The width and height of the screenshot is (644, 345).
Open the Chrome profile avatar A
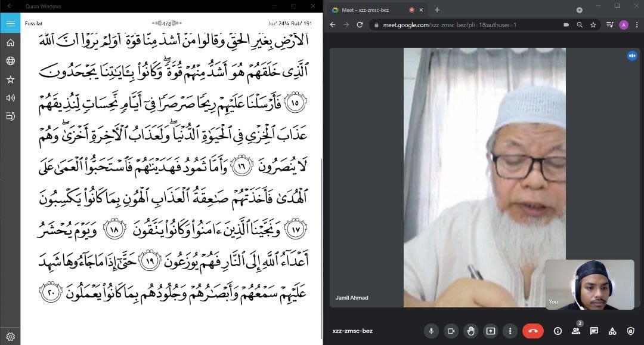click(x=624, y=24)
